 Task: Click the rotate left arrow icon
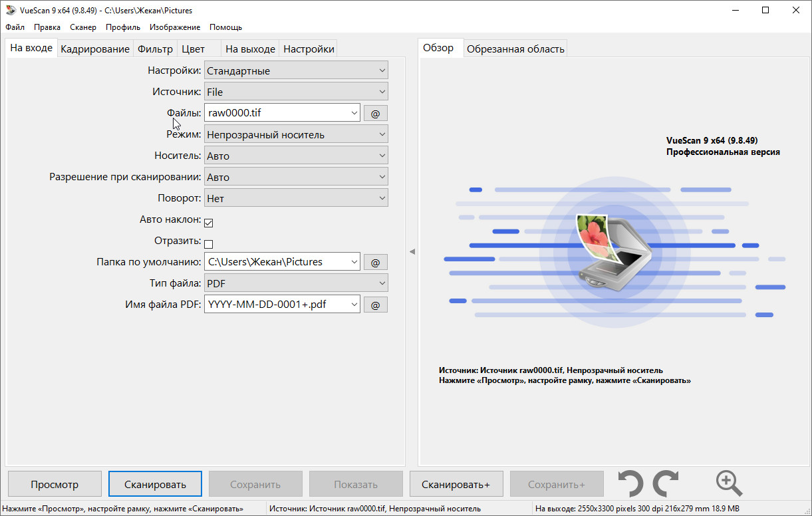630,483
